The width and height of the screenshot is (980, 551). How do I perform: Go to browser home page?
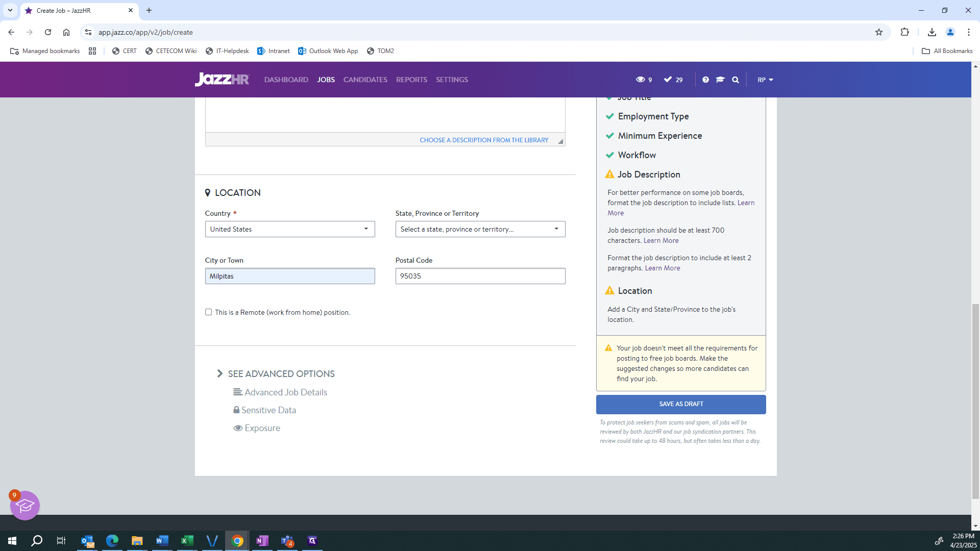66,32
